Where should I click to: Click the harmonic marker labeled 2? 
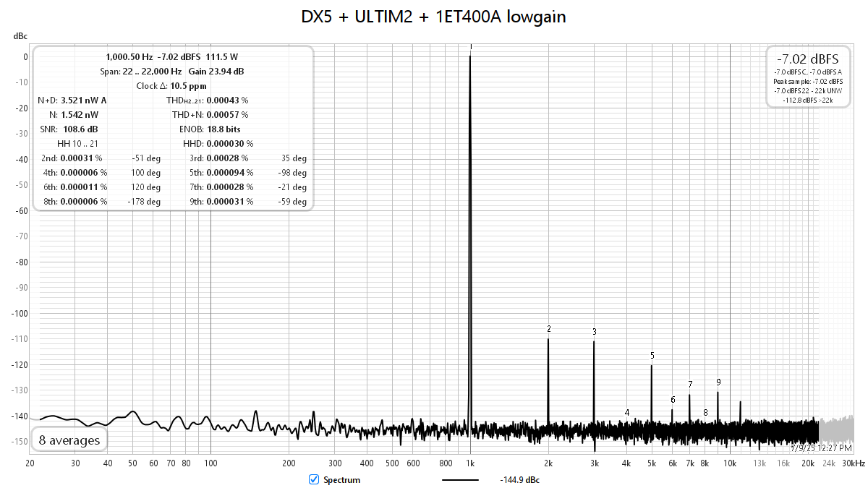click(x=549, y=329)
